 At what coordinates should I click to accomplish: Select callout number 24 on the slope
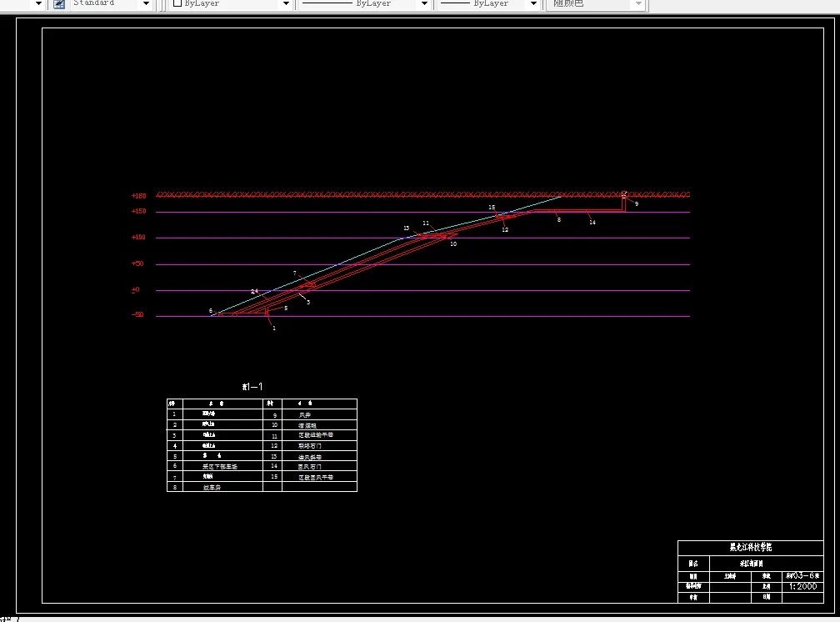tap(254, 291)
